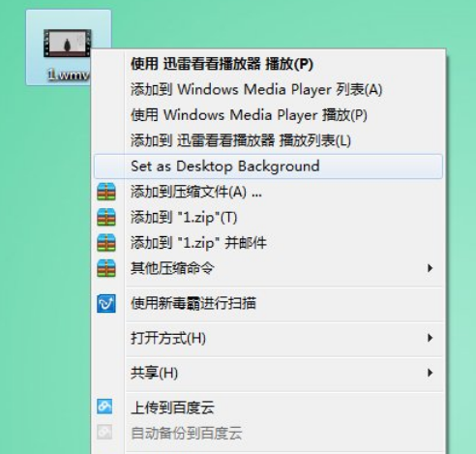Screen dimensions: 476x454
Task: Click the Baidu cloud icon beside 上传到百度云
Action: click(104, 407)
